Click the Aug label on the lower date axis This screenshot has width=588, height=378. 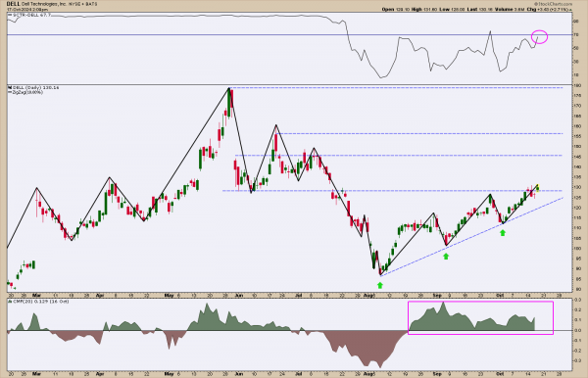point(369,374)
